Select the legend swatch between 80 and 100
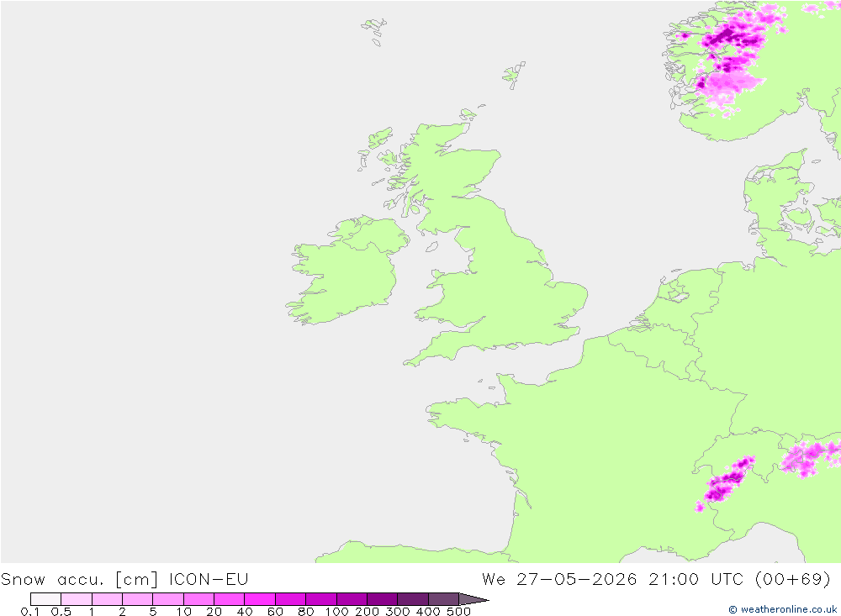Viewport: 841px width, 616px height. (x=321, y=599)
